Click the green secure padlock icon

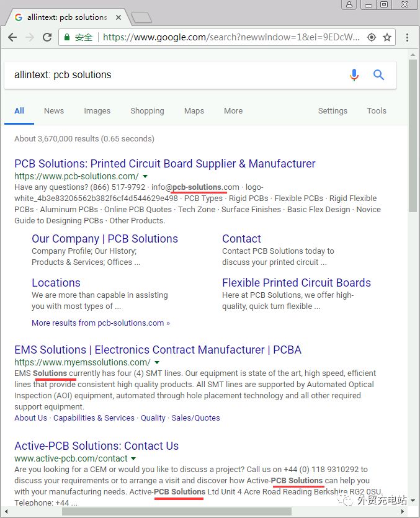(x=67, y=37)
